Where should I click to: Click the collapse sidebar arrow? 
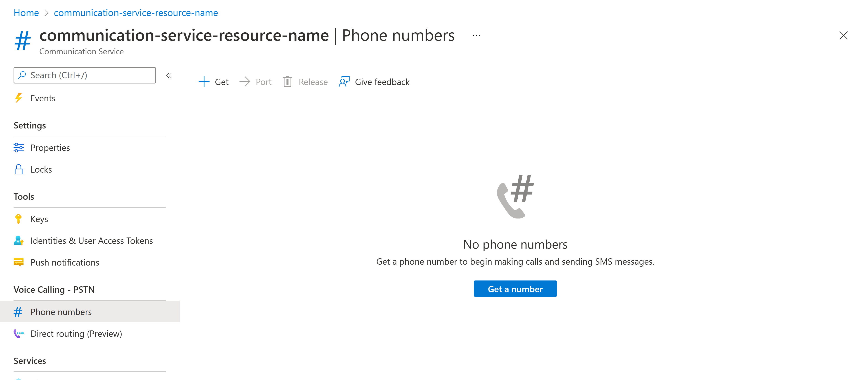tap(169, 75)
